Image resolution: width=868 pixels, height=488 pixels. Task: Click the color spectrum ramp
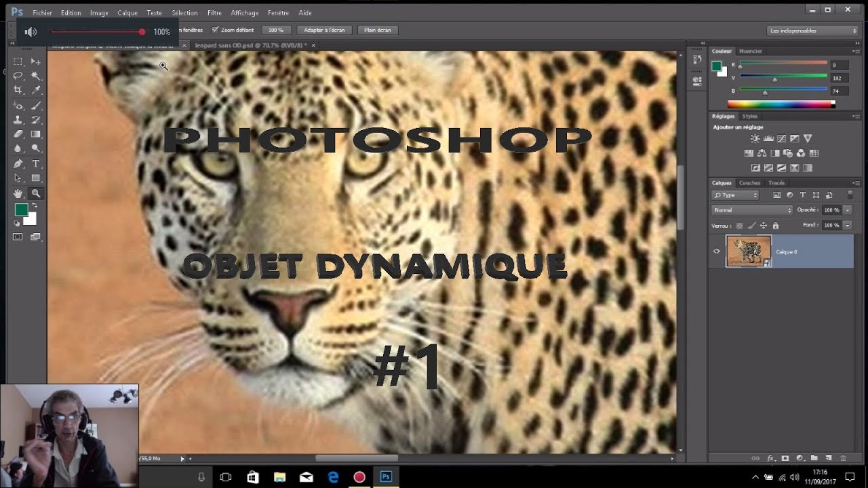coord(781,104)
